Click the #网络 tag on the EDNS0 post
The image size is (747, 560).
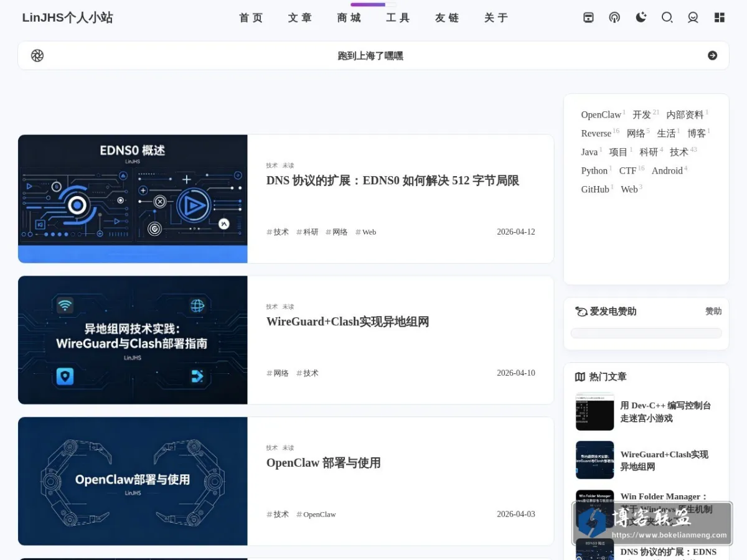click(x=337, y=232)
